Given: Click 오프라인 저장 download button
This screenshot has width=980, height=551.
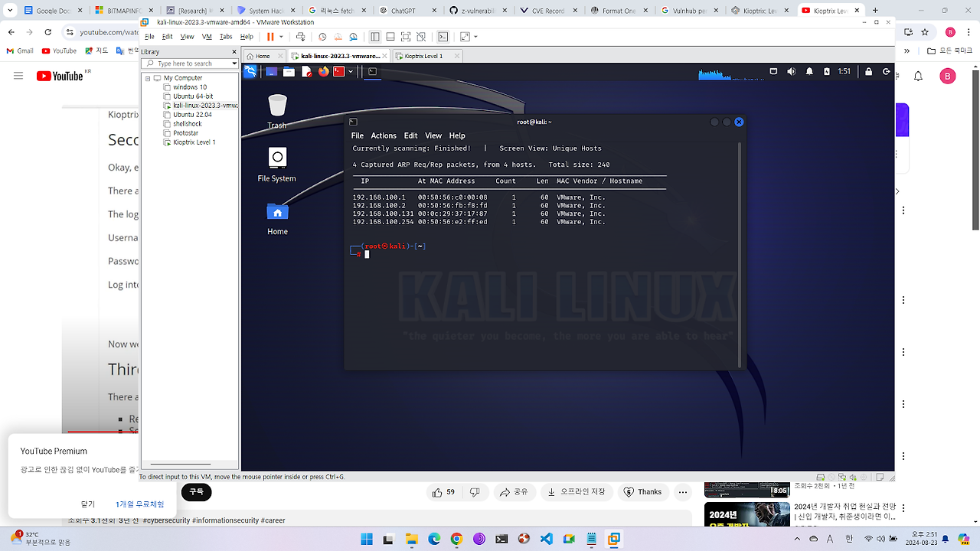Looking at the screenshot, I should (577, 492).
